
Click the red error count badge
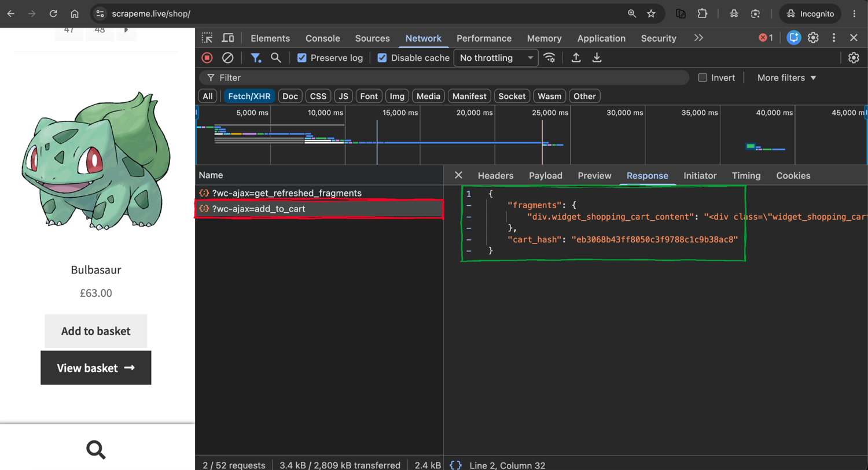click(766, 38)
